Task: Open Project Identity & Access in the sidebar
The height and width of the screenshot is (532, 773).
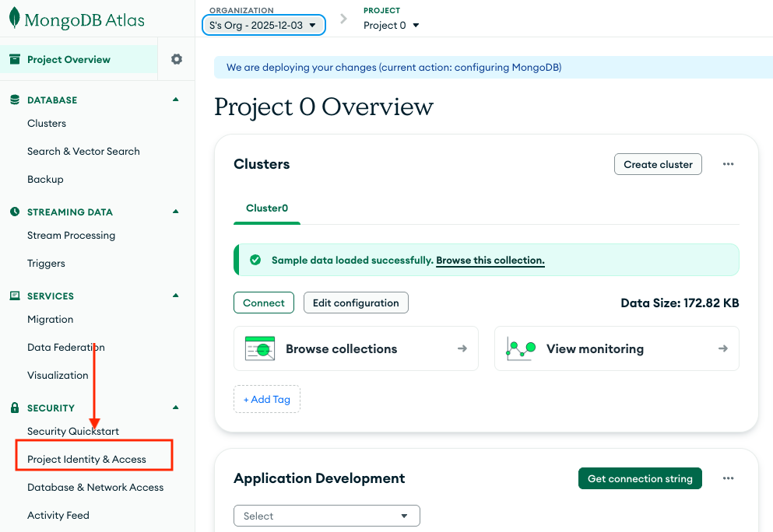Action: [x=85, y=459]
